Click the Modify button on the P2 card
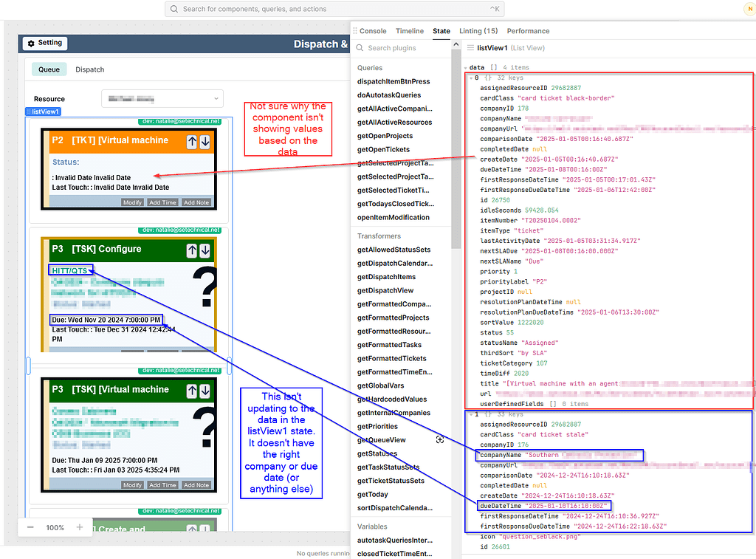This screenshot has height=559, width=756. (x=132, y=202)
